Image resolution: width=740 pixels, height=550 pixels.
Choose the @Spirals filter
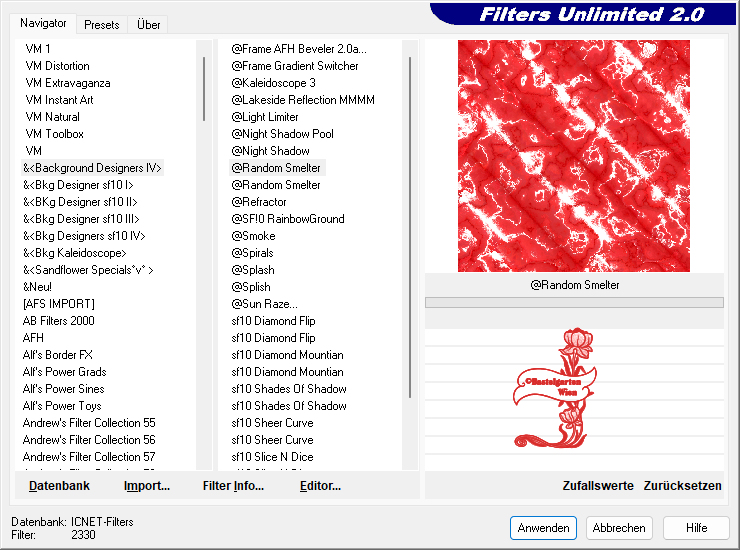pyautogui.click(x=252, y=253)
